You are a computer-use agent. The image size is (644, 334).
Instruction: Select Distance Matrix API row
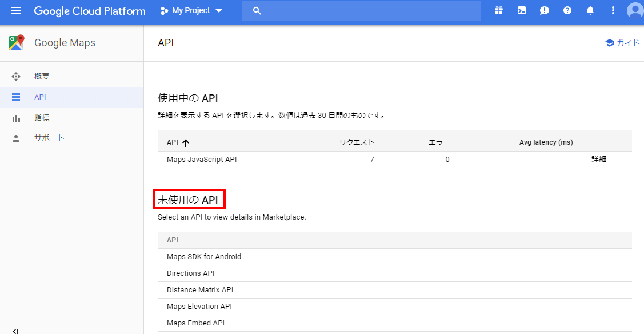coord(395,289)
